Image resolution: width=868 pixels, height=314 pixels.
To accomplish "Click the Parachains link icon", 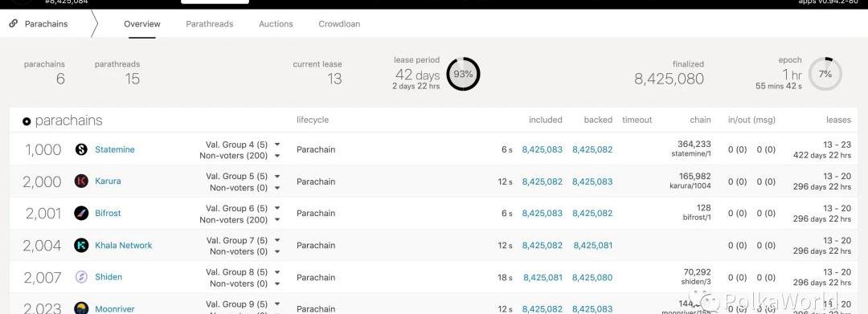I will click(14, 24).
